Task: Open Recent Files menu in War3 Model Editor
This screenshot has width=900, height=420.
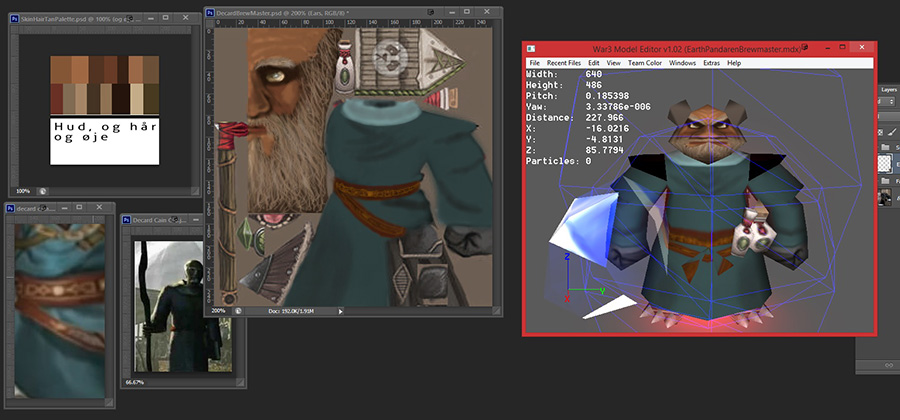Action: tap(564, 63)
